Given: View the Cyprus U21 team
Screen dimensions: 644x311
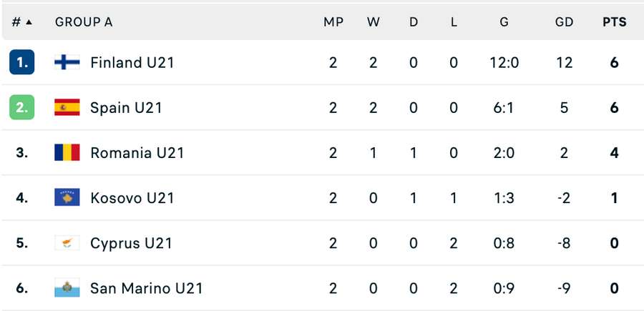Looking at the screenshot, I should [x=131, y=243].
